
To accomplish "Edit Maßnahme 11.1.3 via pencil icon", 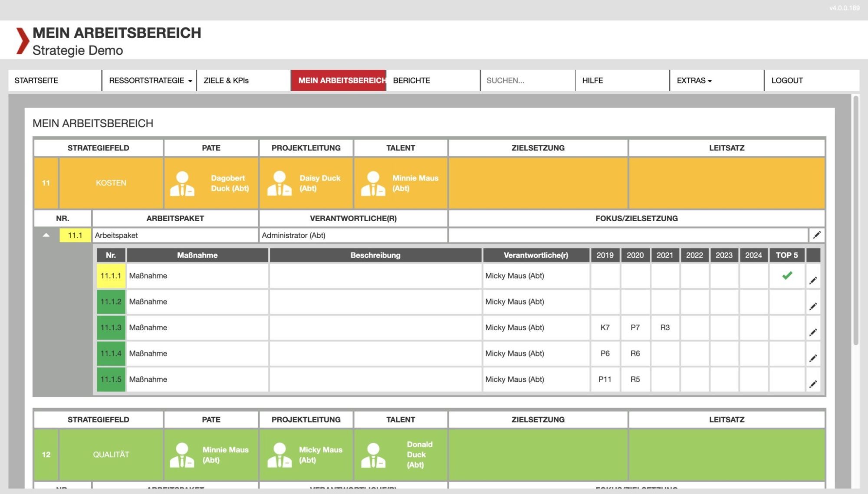I will [813, 333].
